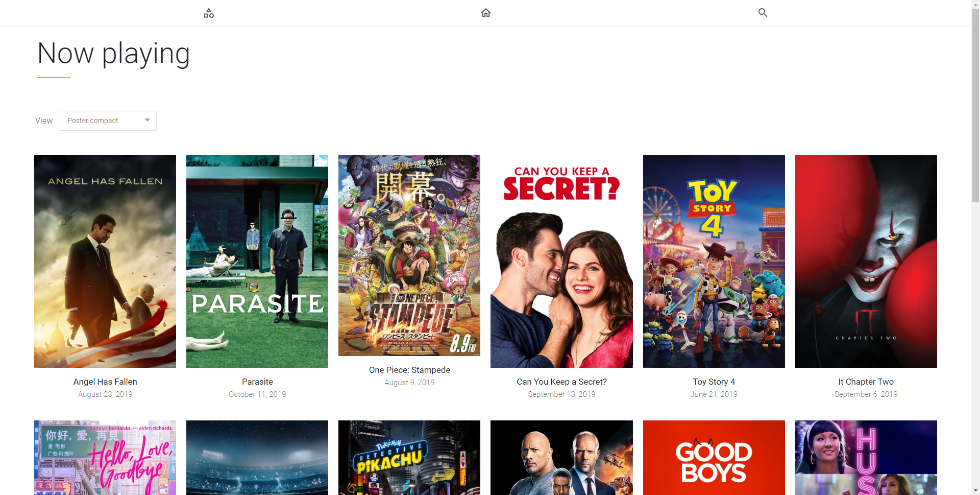Select the date August 23, 2019
980x495 pixels.
click(x=105, y=394)
